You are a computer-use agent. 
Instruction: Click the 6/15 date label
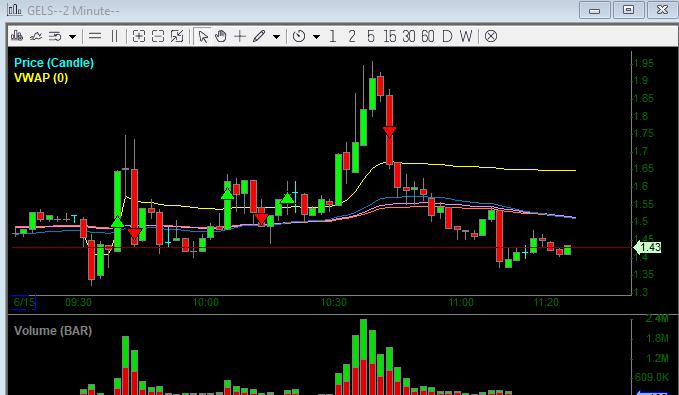24,302
